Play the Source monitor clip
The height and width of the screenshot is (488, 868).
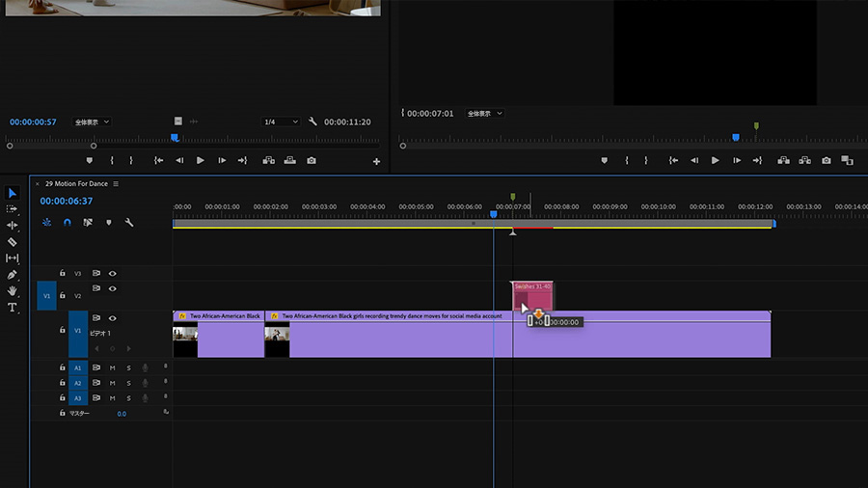(x=201, y=160)
